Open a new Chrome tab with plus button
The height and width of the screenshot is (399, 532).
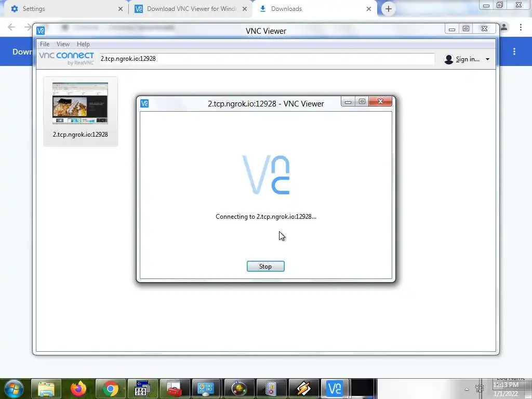click(389, 9)
